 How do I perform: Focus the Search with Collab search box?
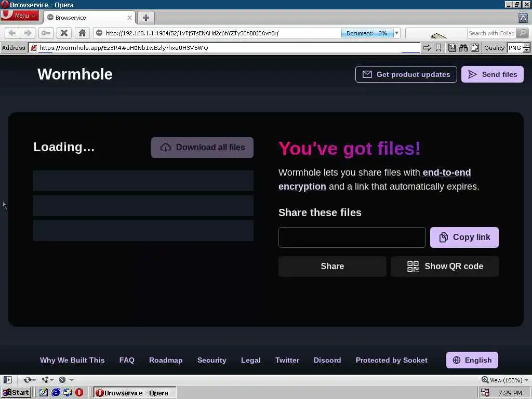coord(492,33)
